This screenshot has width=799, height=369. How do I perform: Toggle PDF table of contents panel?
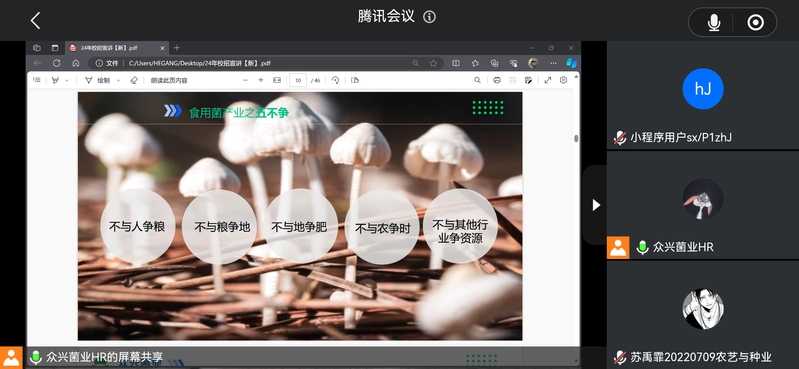coord(37,80)
